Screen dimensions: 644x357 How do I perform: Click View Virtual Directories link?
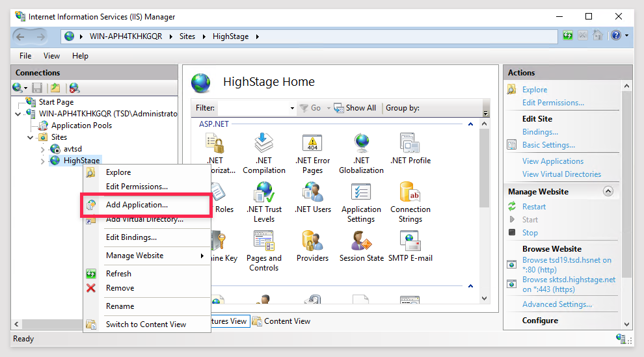tap(561, 174)
